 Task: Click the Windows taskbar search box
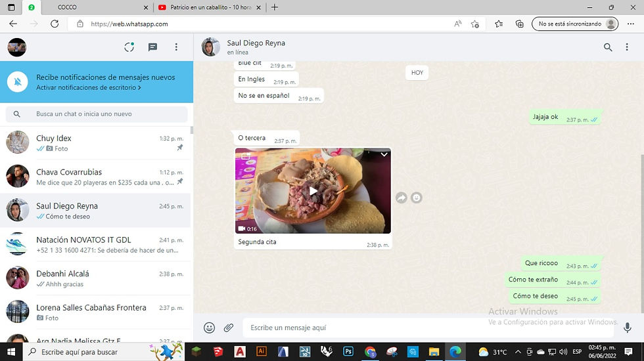pos(103,352)
